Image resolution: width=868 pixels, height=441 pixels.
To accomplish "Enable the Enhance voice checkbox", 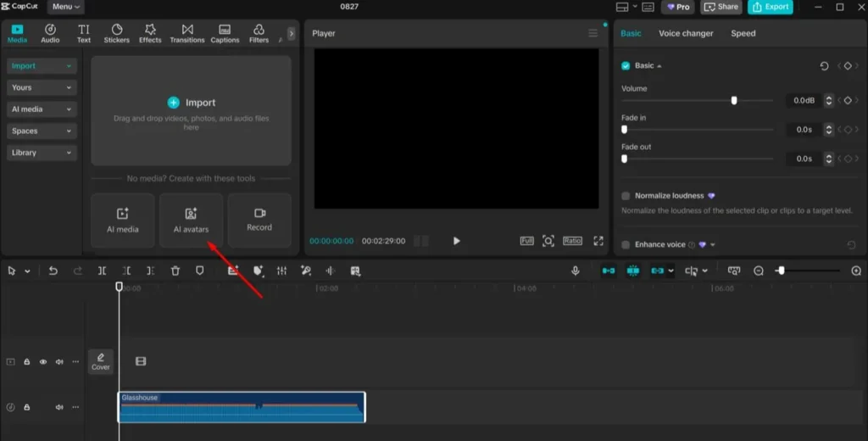I will click(626, 244).
